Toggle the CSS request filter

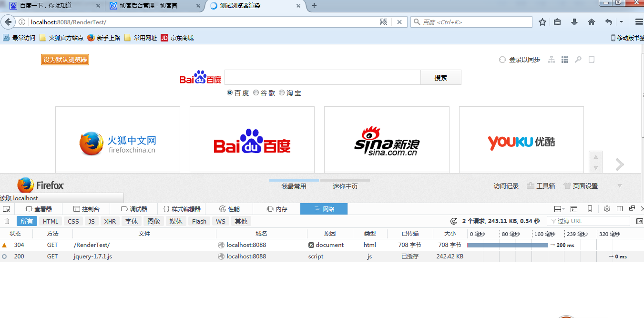click(x=73, y=221)
